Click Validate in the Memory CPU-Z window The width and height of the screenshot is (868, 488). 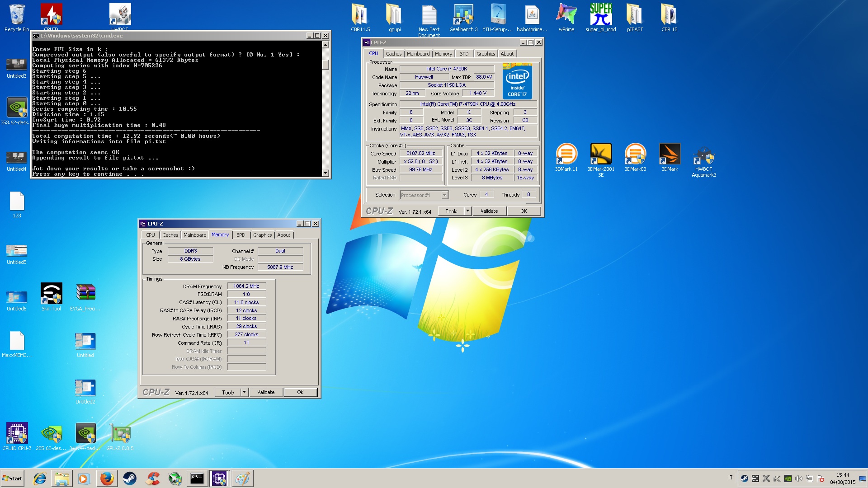click(x=266, y=392)
